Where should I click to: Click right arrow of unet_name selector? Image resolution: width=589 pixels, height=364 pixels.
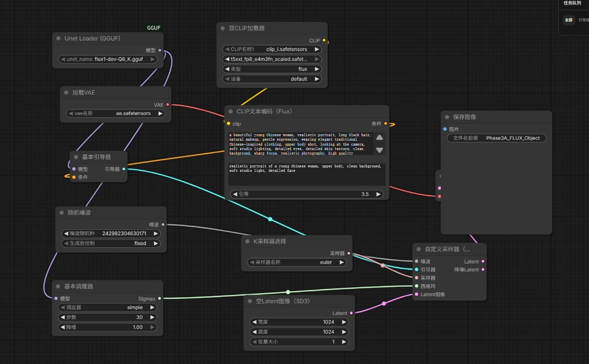pyautogui.click(x=153, y=59)
